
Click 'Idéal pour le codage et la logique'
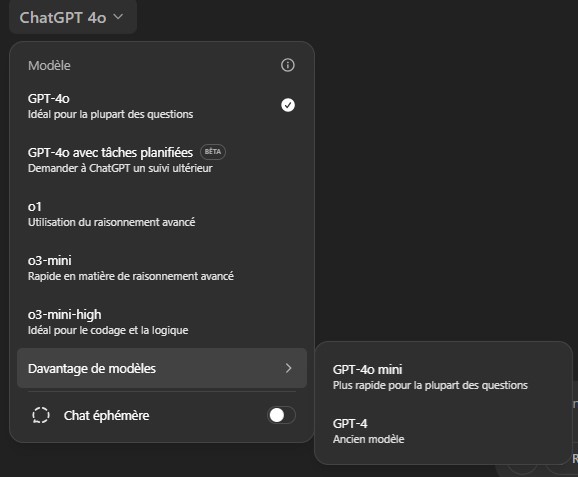[108, 330]
